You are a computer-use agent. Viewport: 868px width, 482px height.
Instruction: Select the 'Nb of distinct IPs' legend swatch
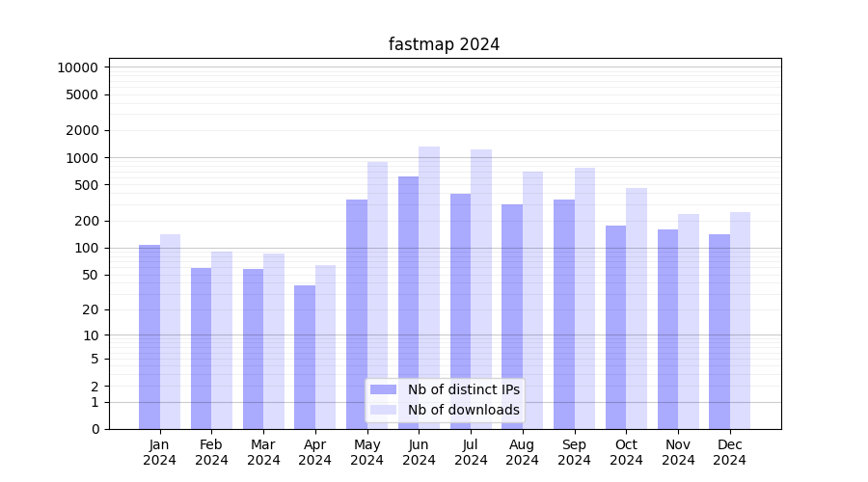(383, 389)
